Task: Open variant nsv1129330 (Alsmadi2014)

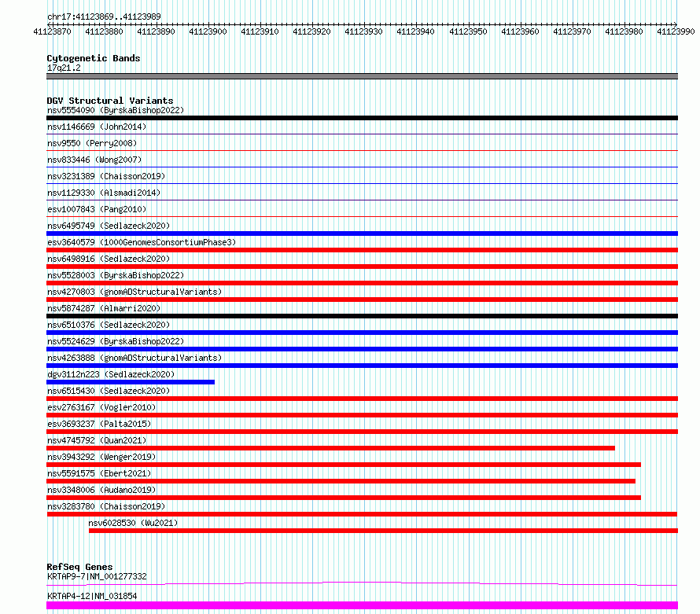Action: [104, 193]
